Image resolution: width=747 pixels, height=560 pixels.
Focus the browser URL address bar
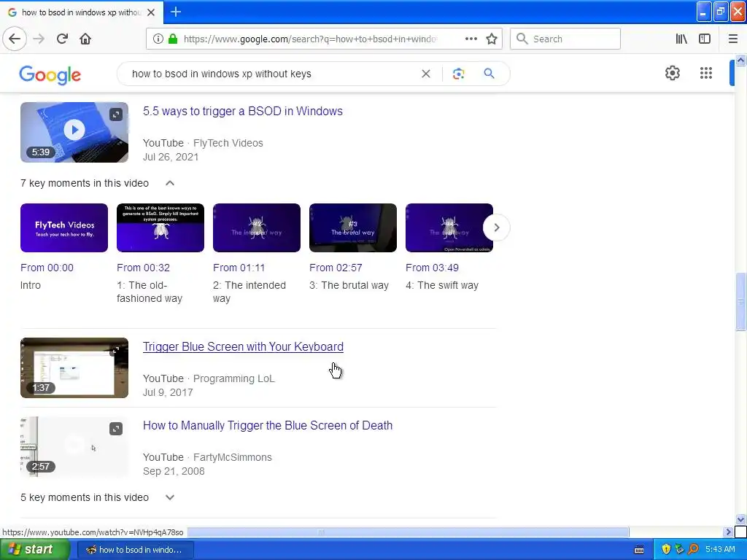click(309, 39)
